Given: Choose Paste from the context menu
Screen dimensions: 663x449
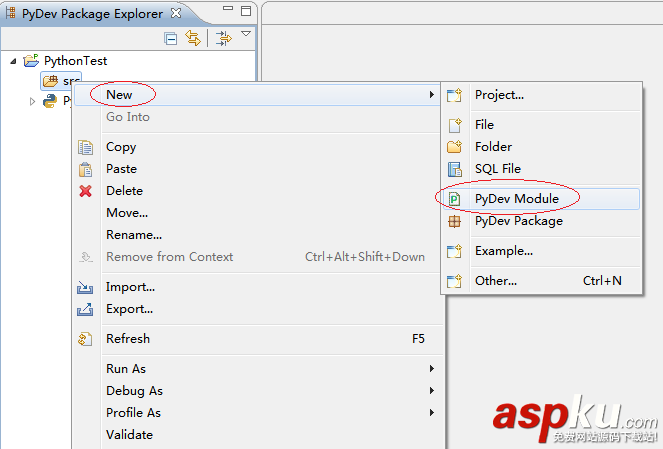Looking at the screenshot, I should (257, 169).
